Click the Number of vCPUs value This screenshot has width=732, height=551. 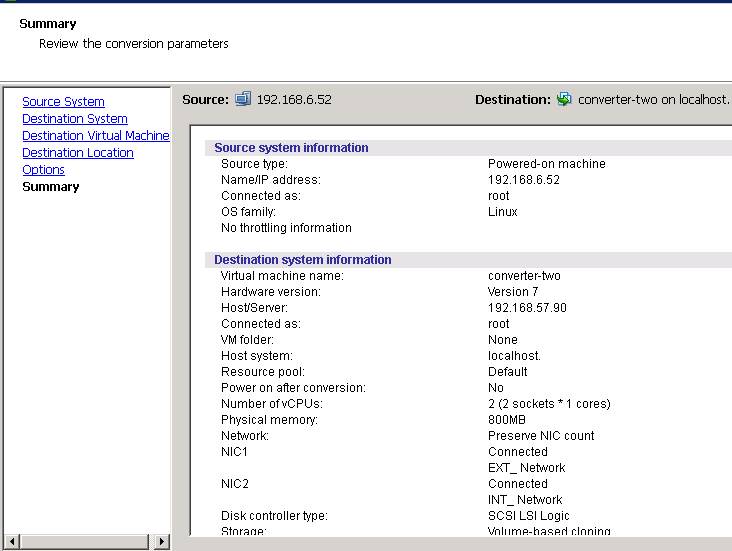549,404
